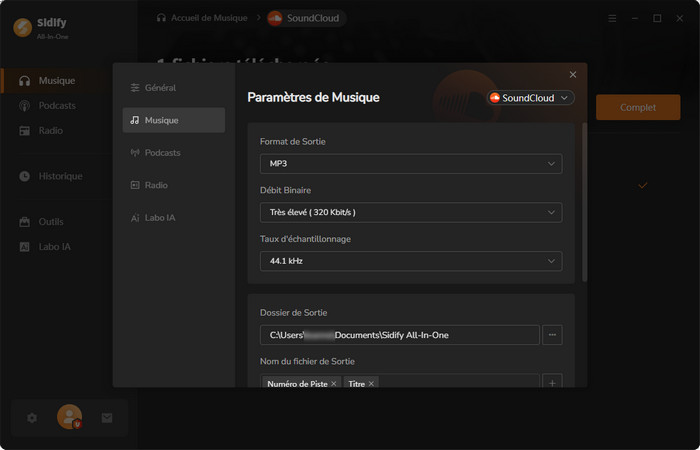Viewport: 700px width, 450px height.
Task: Open Outils in the main sidebar
Action: [42, 222]
